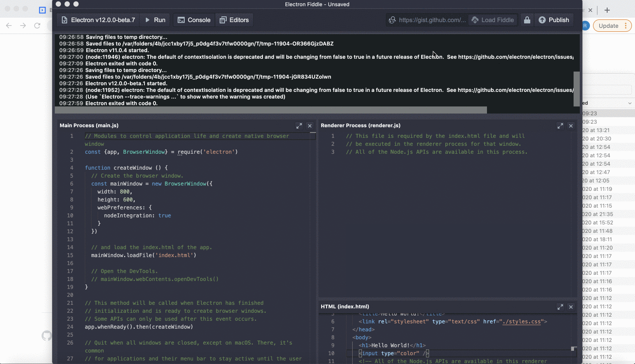
Task: Toggle the Console panel
Action: tap(194, 20)
